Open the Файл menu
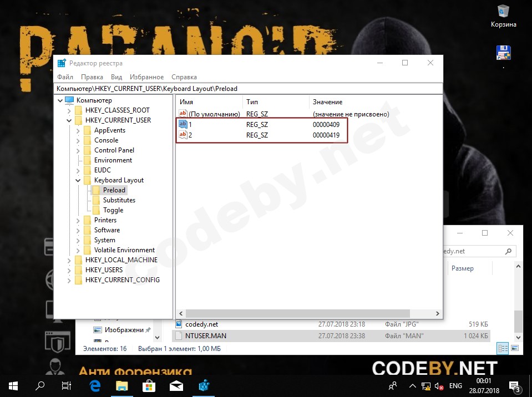Viewport: 532px width, 397px height. pyautogui.click(x=65, y=77)
